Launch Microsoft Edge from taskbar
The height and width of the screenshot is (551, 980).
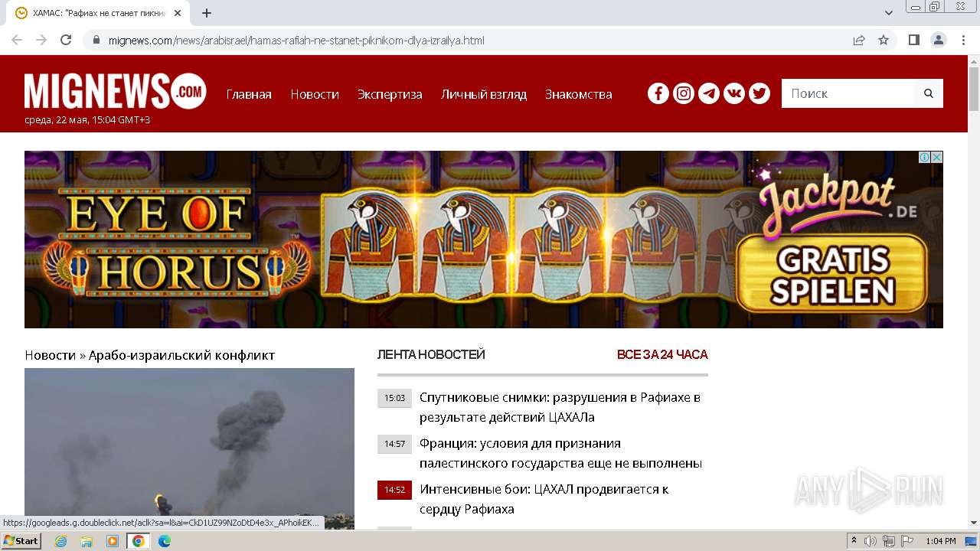point(164,541)
